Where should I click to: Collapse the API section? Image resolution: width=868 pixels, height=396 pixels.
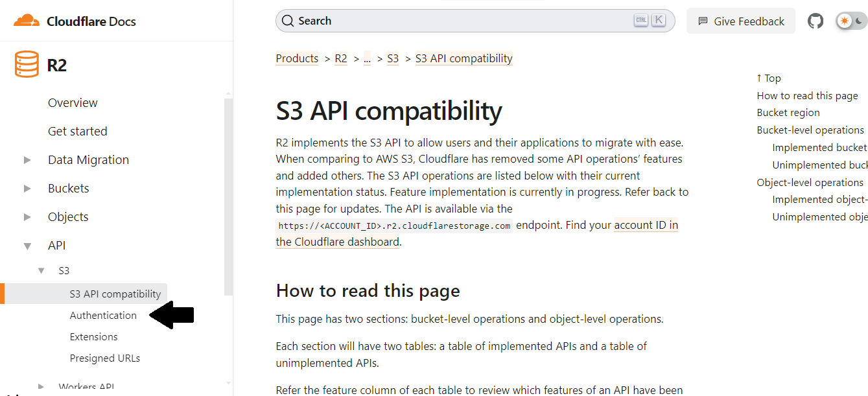click(x=27, y=245)
